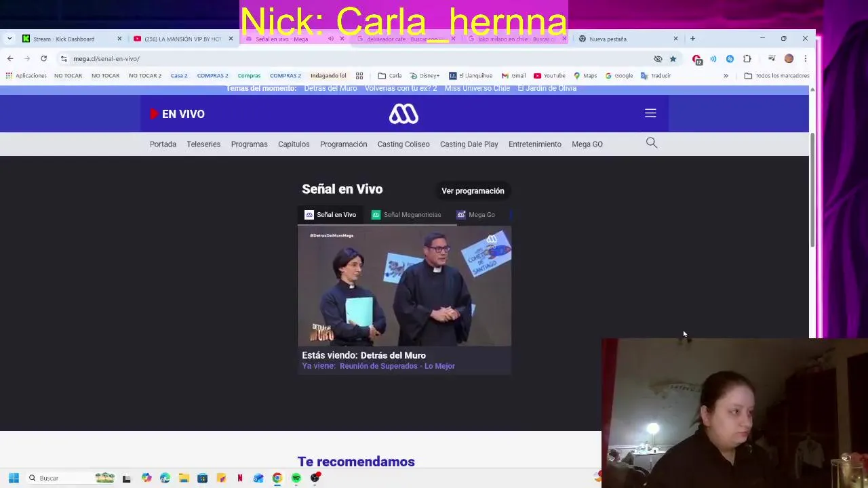Open the hamburger menu on Mega header

click(650, 113)
